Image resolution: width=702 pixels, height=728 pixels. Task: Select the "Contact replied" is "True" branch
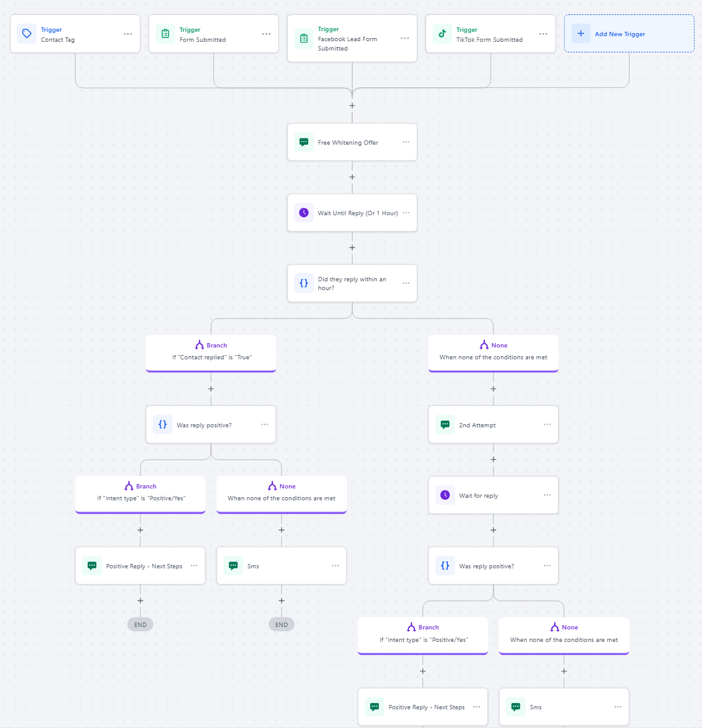(x=211, y=352)
